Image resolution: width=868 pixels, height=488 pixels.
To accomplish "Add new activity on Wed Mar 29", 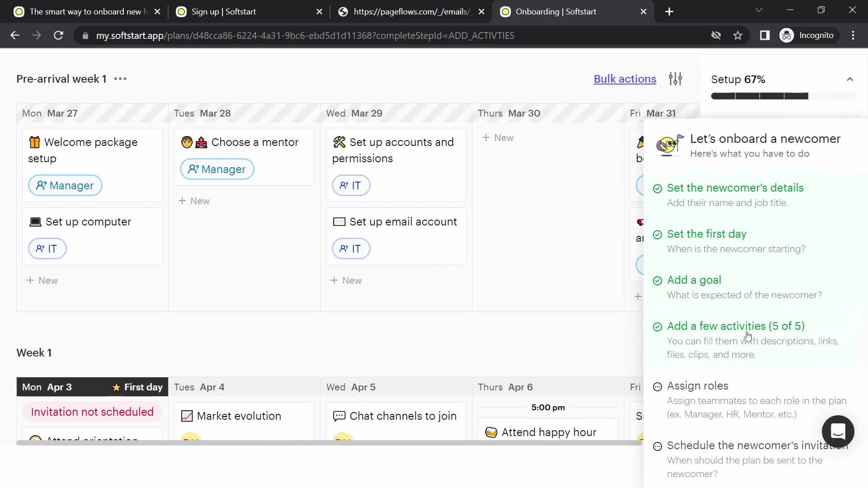I will [x=346, y=281].
